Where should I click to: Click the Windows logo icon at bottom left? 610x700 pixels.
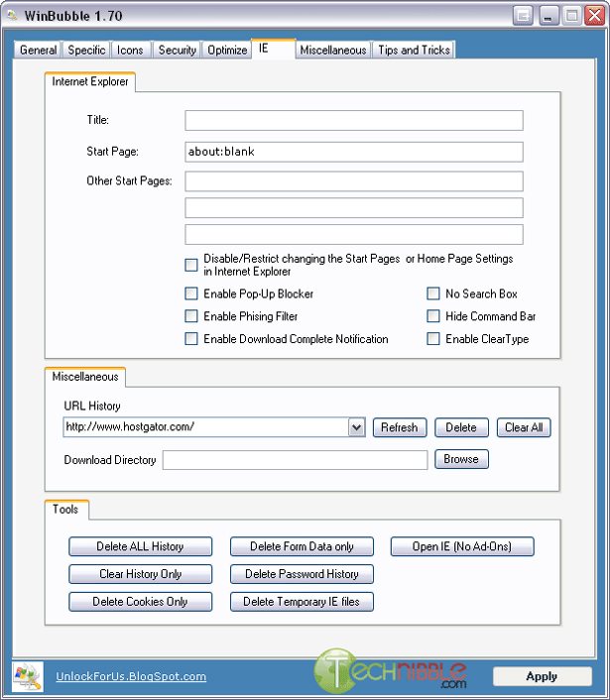tap(26, 676)
